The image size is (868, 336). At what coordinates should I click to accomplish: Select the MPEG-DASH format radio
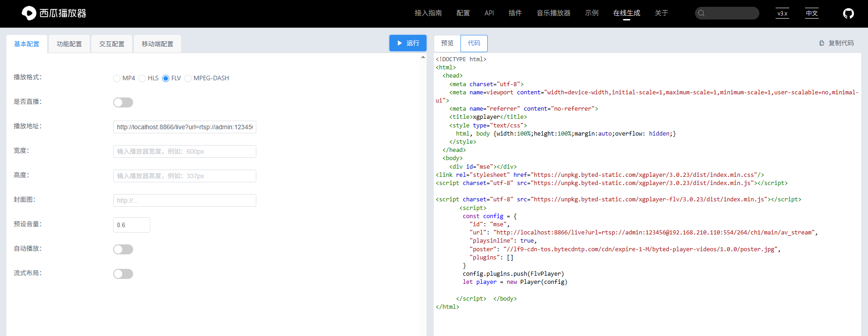pyautogui.click(x=188, y=78)
